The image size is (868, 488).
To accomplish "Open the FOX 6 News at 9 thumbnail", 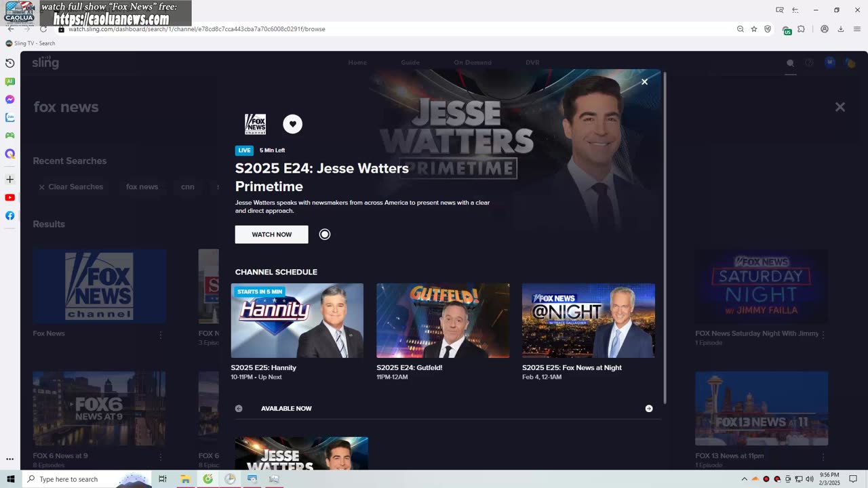I will (x=100, y=408).
